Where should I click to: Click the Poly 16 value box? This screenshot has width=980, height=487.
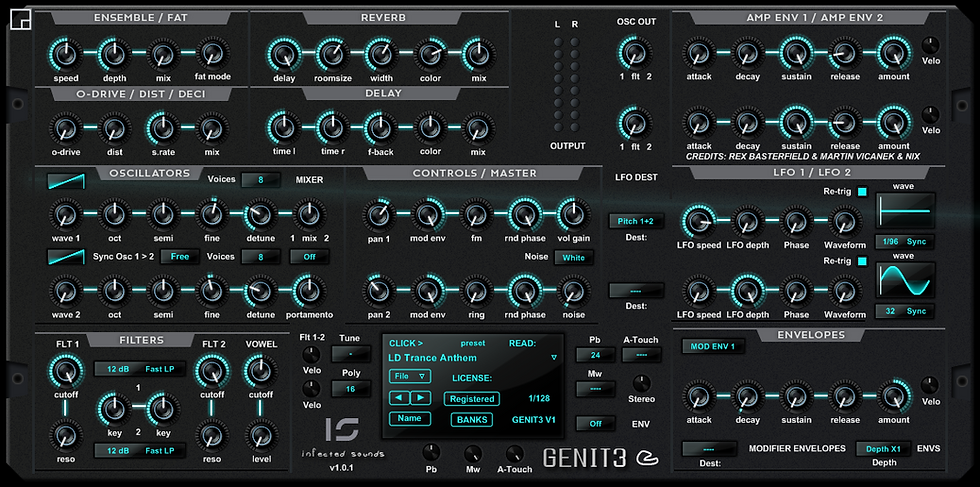tap(351, 389)
